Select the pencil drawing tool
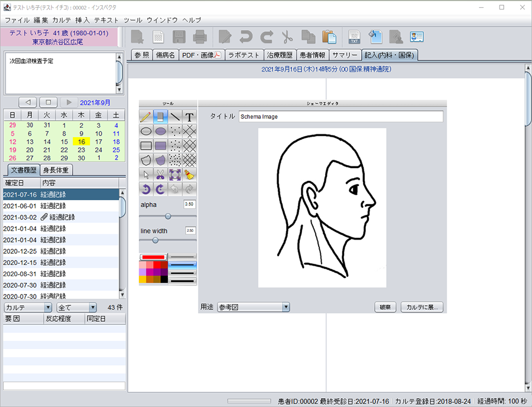Image resolution: width=532 pixels, height=407 pixels. (x=146, y=117)
